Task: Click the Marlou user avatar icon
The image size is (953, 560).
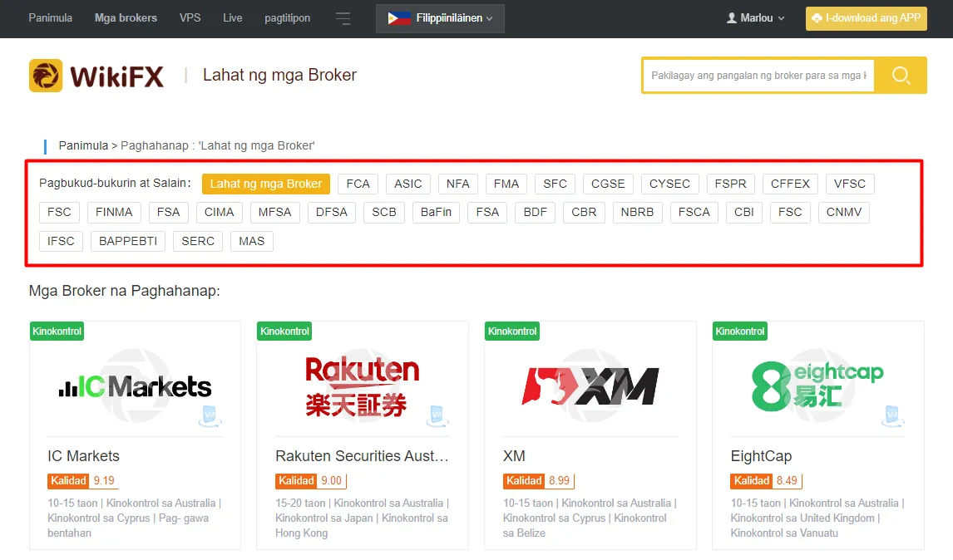Action: pyautogui.click(x=732, y=18)
